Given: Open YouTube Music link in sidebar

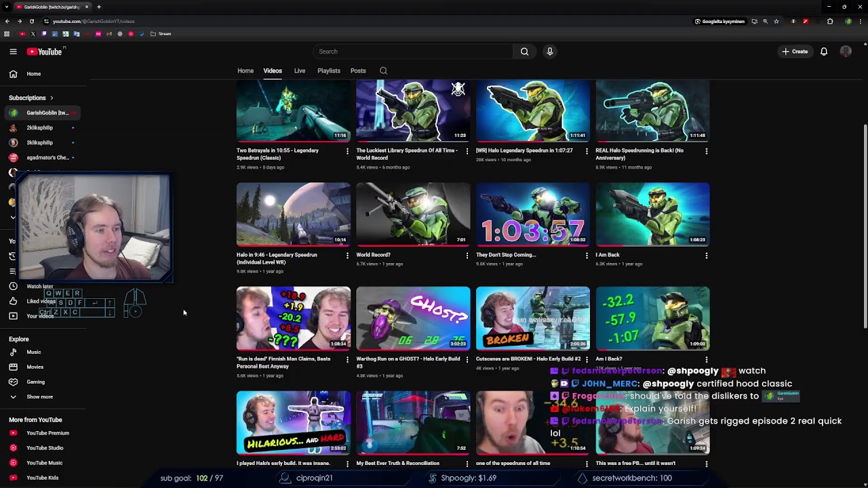Looking at the screenshot, I should click(43, 463).
